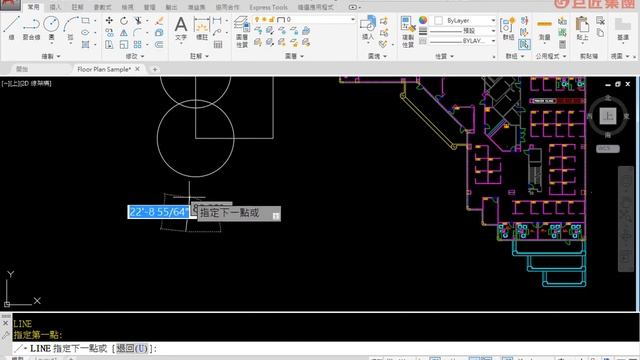This screenshot has width=640, height=360.
Task: Toggle the layer lock padlock icon
Action: pos(272,20)
